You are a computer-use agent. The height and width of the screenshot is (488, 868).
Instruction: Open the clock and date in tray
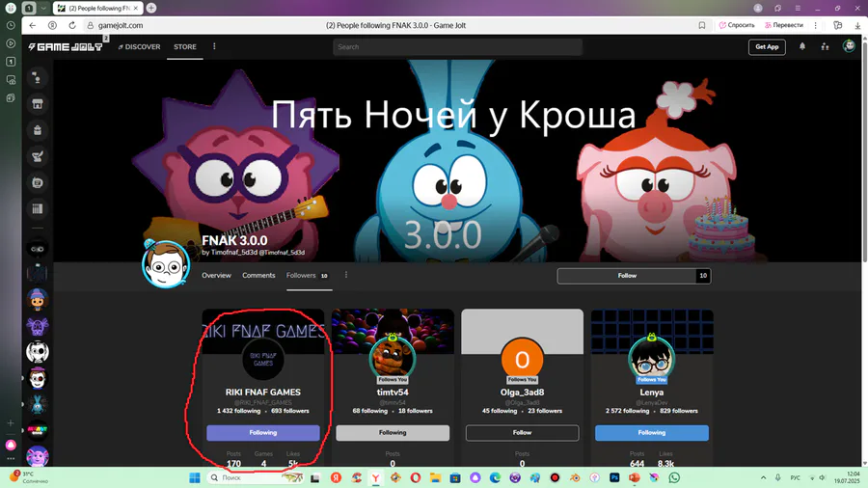tap(847, 477)
